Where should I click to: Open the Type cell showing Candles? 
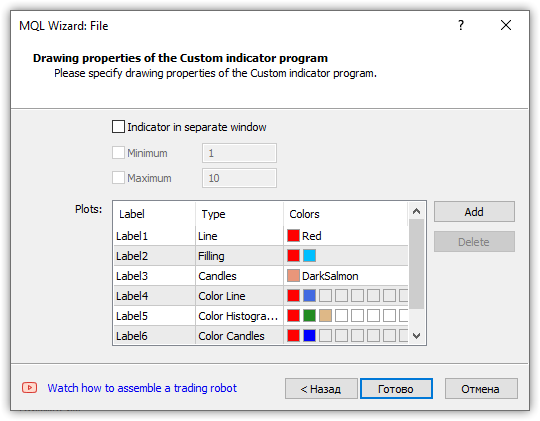[x=239, y=276]
